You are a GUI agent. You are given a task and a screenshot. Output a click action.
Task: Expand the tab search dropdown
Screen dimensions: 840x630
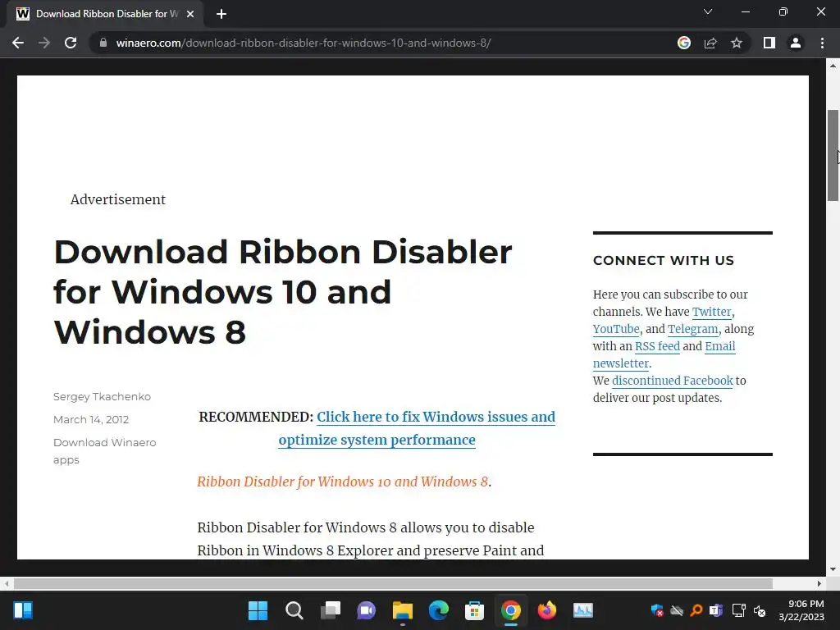[x=708, y=11]
